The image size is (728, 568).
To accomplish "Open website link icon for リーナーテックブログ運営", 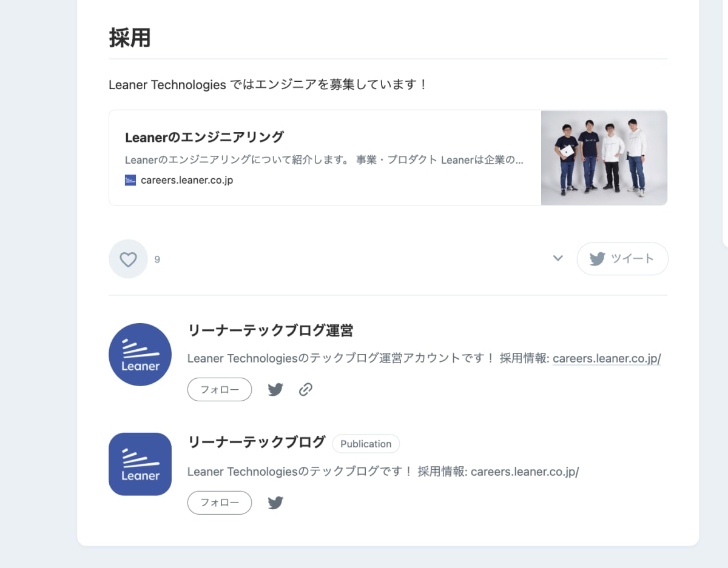I will [x=306, y=390].
